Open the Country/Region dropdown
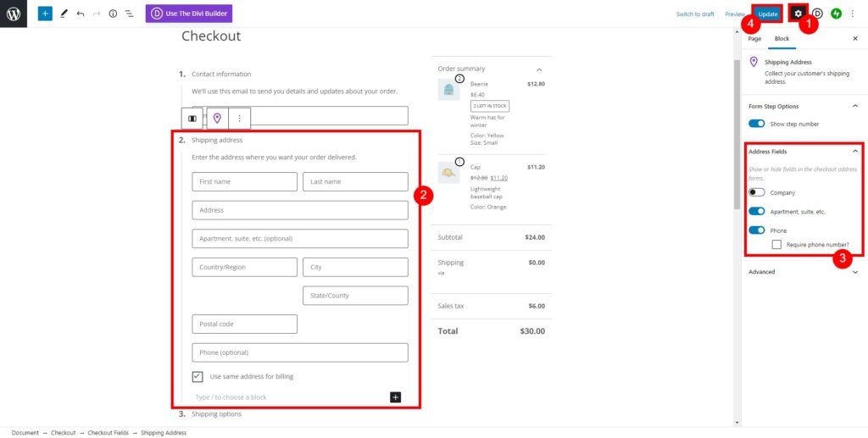Screen dimensions: 868x438 tap(245, 267)
